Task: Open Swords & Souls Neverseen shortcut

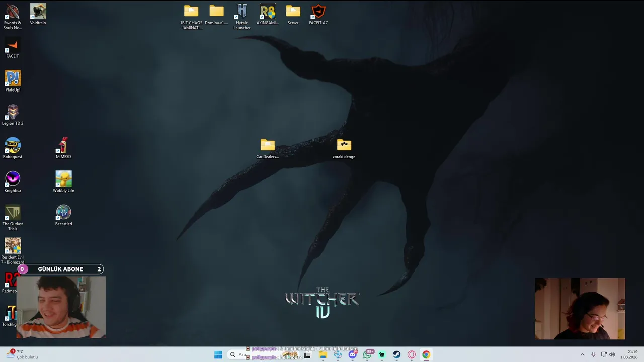Action: [x=13, y=17]
